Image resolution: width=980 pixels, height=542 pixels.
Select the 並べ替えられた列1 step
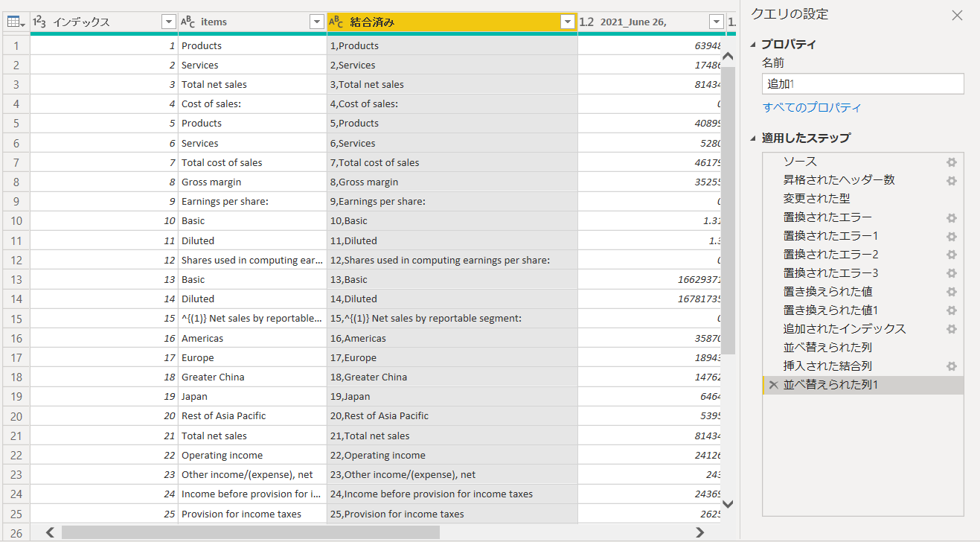863,385
